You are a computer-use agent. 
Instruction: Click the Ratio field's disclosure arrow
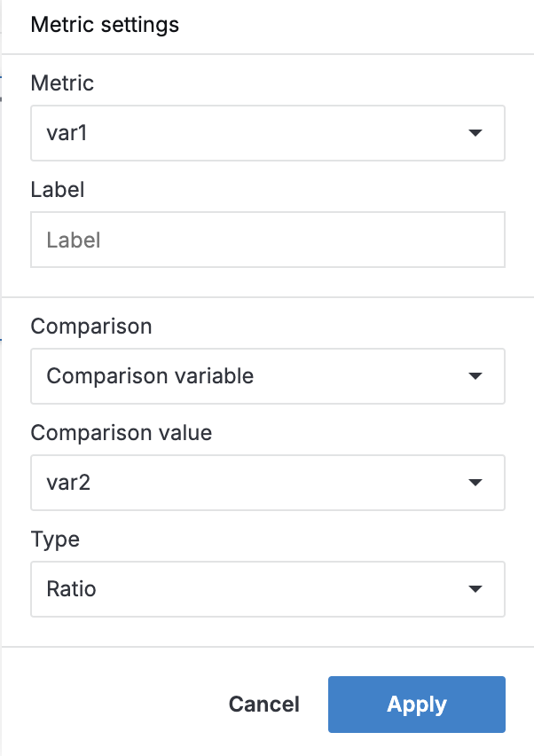click(x=476, y=588)
